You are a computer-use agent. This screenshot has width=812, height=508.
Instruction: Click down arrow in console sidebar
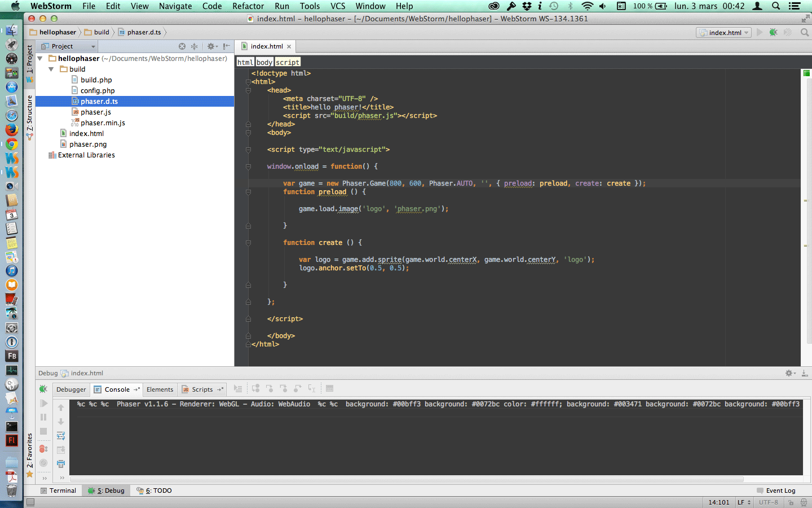(61, 422)
